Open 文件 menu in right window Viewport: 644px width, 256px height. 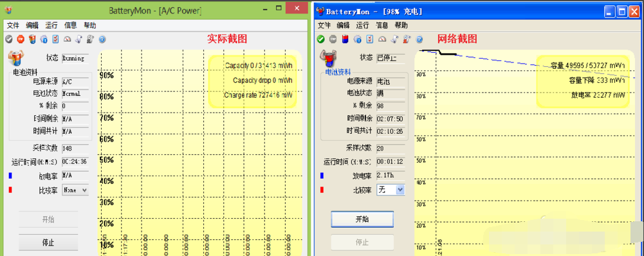coord(324,26)
